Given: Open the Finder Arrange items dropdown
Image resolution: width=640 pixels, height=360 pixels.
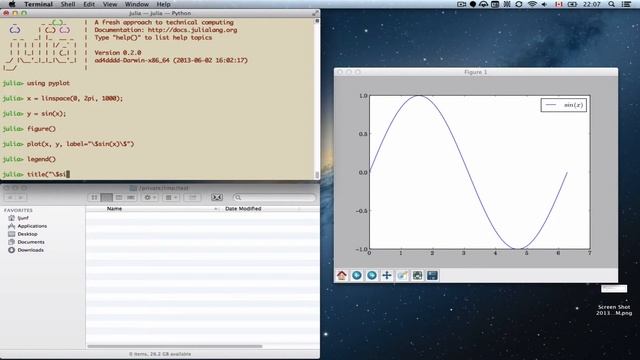Looking at the screenshot, I should (171, 198).
